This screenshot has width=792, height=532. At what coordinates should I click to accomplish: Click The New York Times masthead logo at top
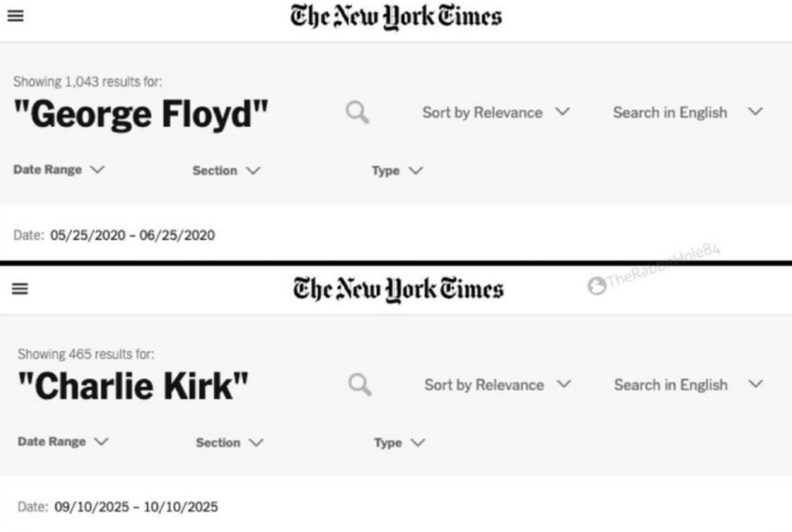[x=395, y=16]
